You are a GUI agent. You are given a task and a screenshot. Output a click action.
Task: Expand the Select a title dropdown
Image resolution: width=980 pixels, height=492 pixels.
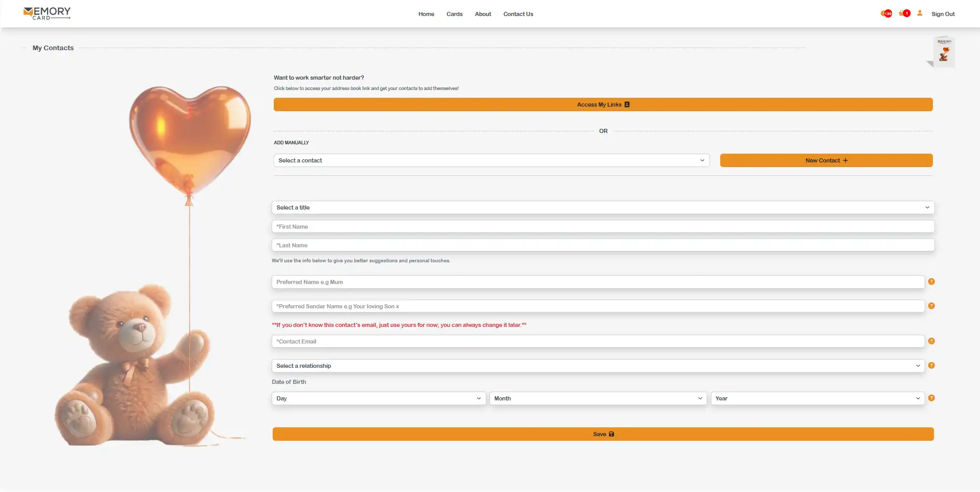pos(603,207)
